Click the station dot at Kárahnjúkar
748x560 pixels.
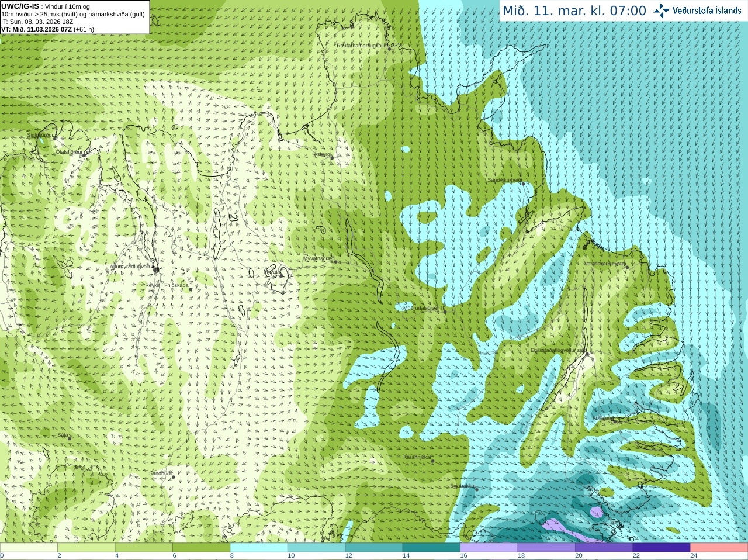(433, 461)
